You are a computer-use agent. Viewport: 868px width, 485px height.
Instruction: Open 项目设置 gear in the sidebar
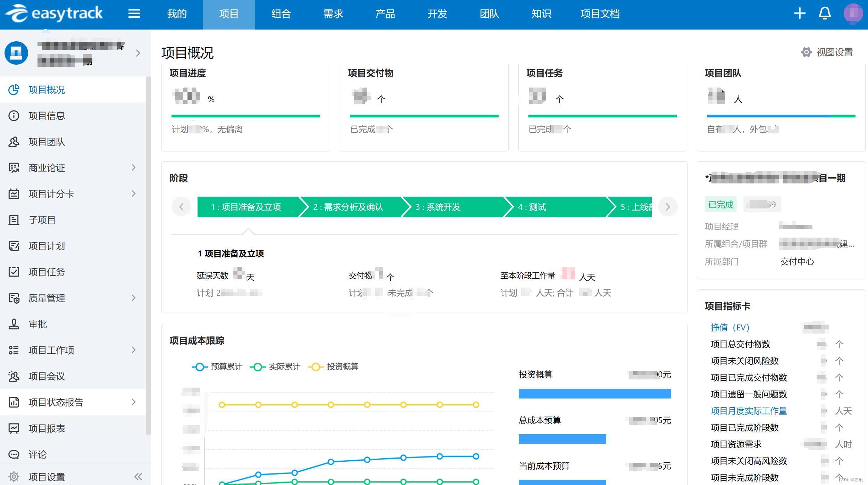click(x=14, y=477)
